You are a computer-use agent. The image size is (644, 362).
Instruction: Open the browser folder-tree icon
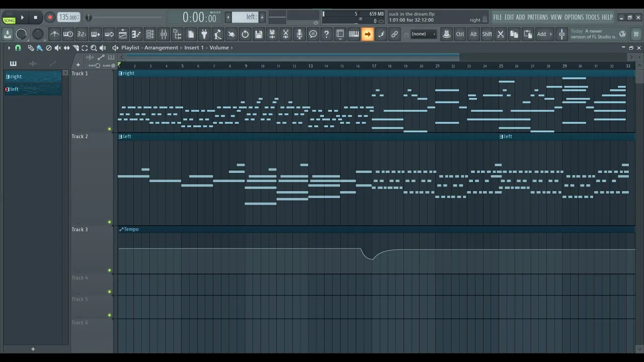(177, 34)
